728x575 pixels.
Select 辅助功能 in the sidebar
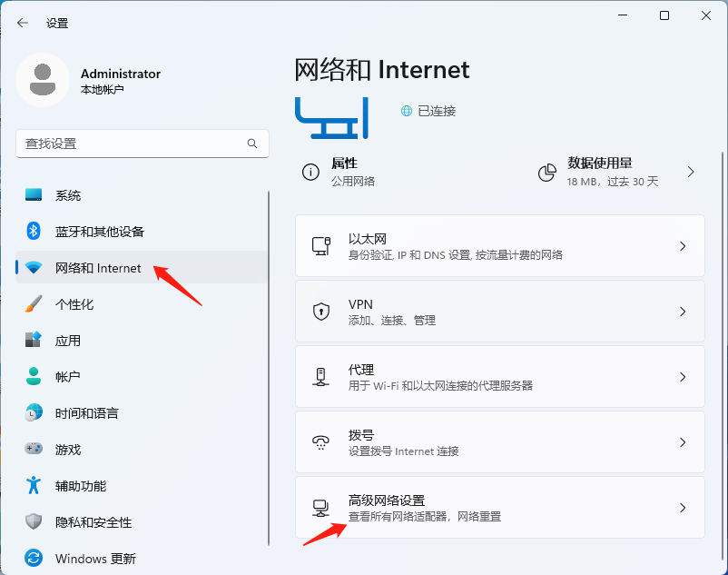[142, 486]
